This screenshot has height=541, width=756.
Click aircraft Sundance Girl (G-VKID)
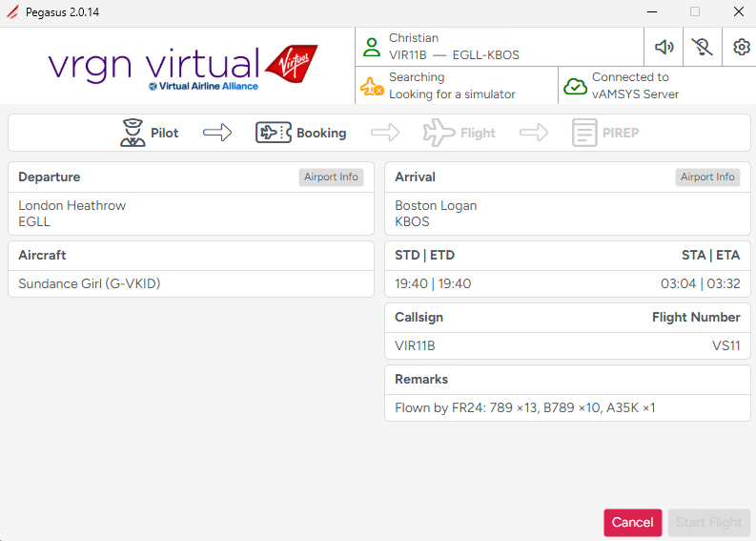90,283
